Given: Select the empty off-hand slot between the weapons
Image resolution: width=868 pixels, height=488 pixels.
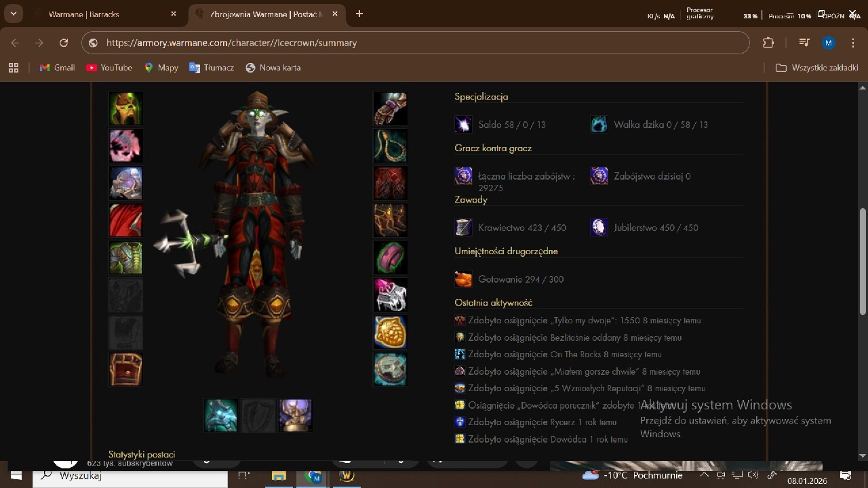Looking at the screenshot, I should tap(258, 415).
